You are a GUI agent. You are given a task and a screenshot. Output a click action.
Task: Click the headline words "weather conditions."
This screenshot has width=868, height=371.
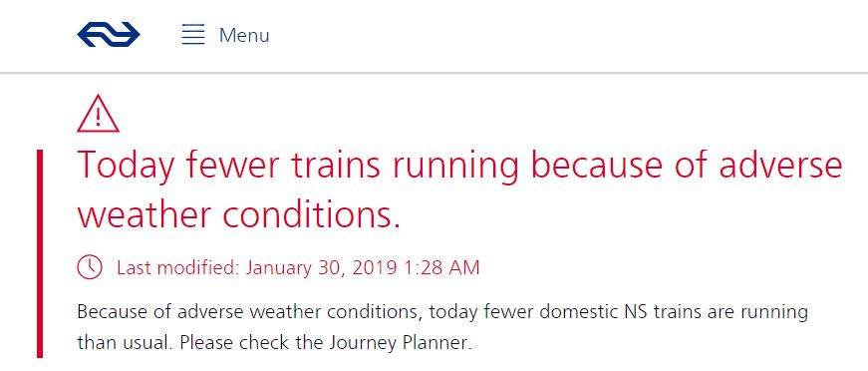pyautogui.click(x=238, y=214)
